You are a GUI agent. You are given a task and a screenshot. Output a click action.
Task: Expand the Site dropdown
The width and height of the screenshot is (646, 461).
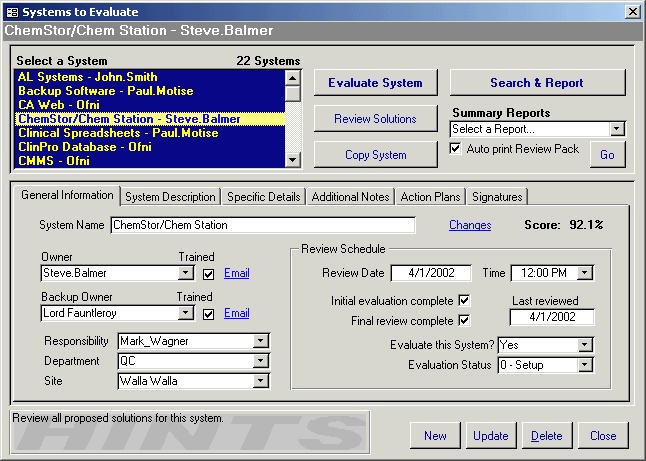pyautogui.click(x=261, y=381)
